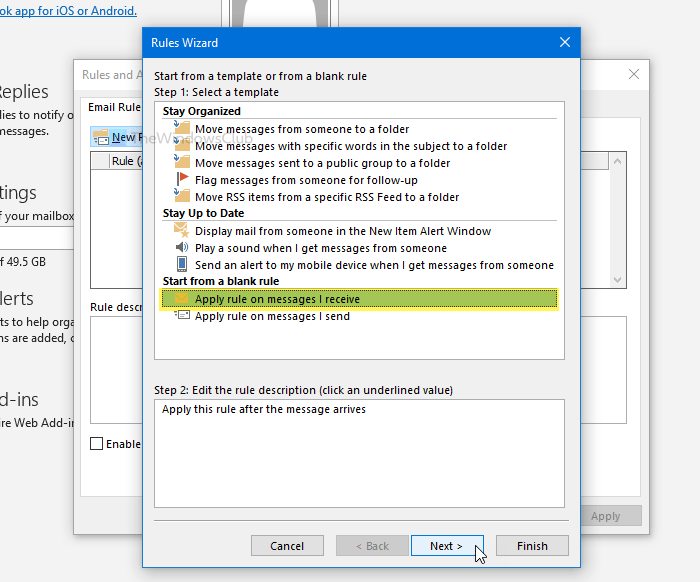Click icon for 'Apply rule on messages I send'

(182, 315)
